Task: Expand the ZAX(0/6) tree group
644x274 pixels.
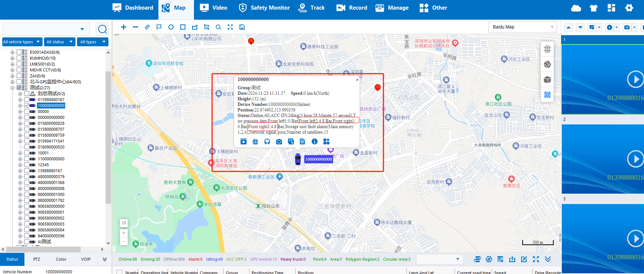Action: point(13,76)
